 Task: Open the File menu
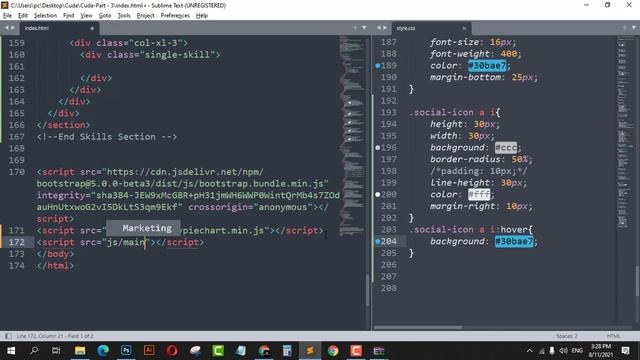[7, 16]
